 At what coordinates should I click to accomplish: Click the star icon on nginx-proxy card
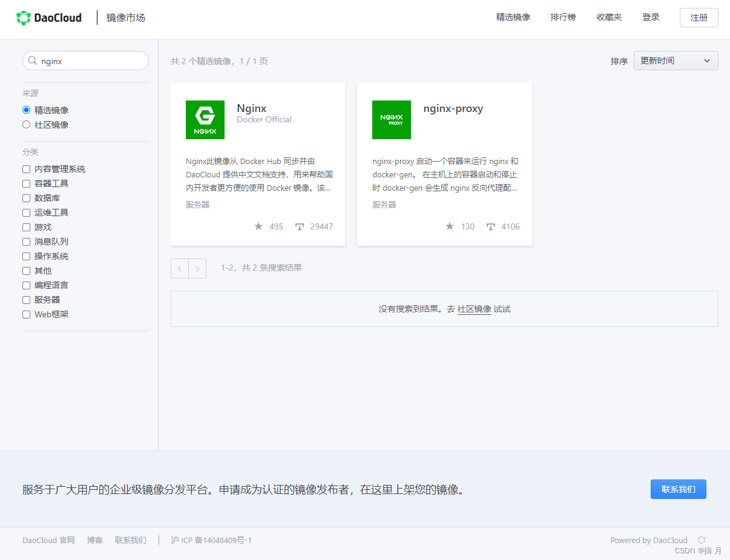coord(450,226)
